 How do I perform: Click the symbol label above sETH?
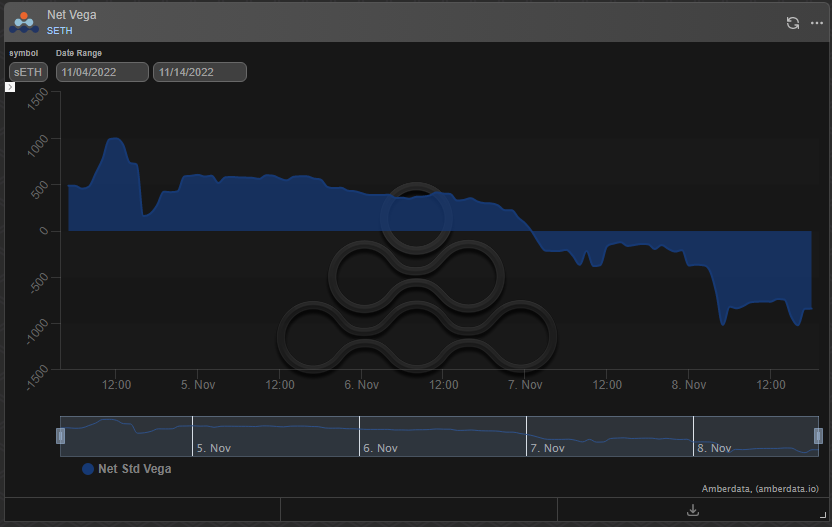(x=23, y=53)
